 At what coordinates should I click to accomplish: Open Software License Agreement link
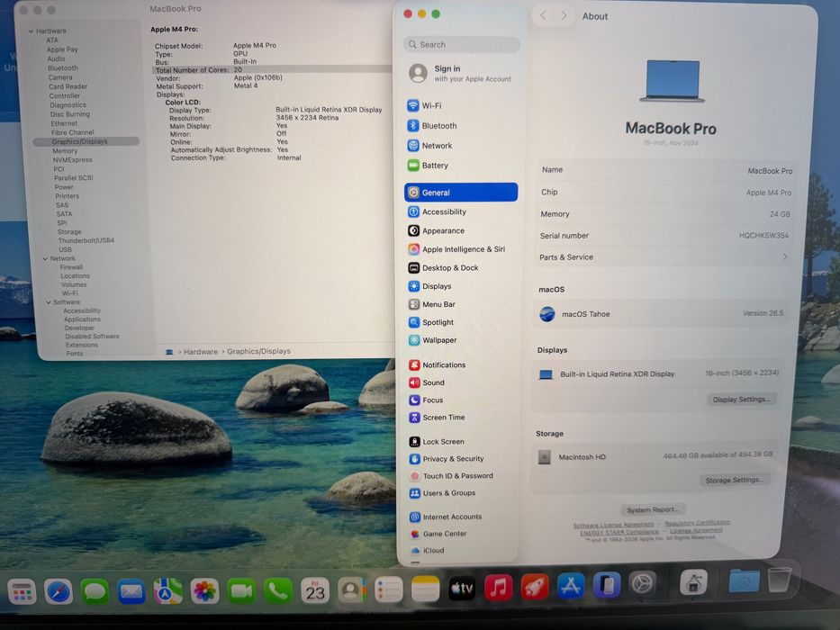pos(613,525)
